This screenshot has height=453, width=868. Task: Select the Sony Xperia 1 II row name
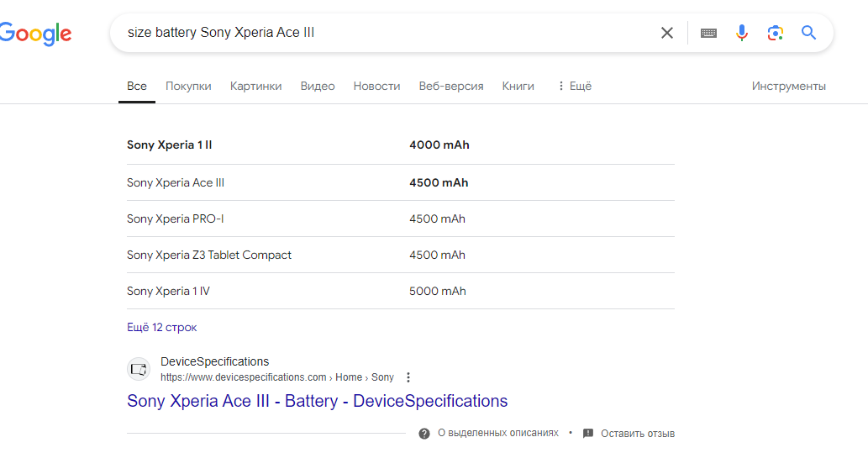(170, 145)
